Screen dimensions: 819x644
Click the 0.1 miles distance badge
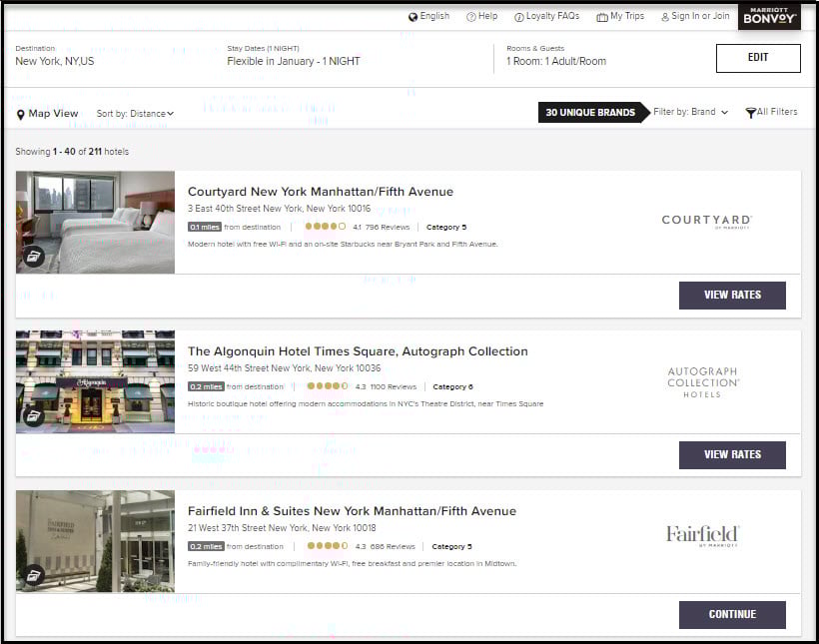point(205,228)
